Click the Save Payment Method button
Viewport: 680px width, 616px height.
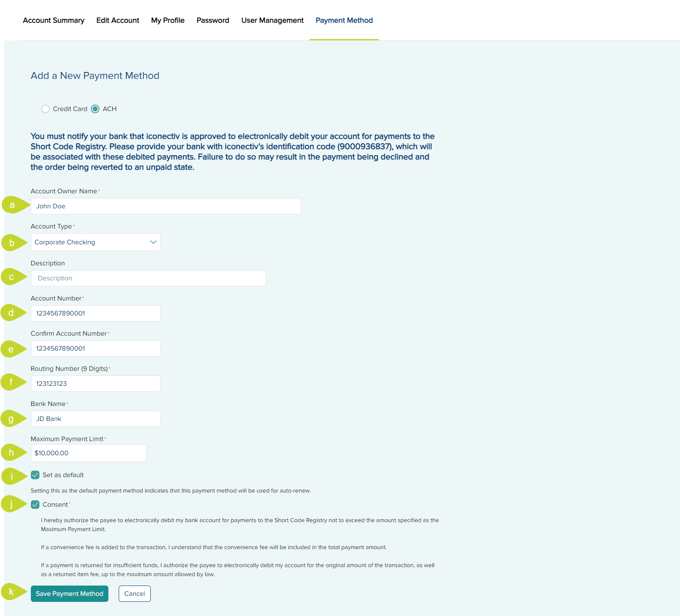(x=69, y=594)
